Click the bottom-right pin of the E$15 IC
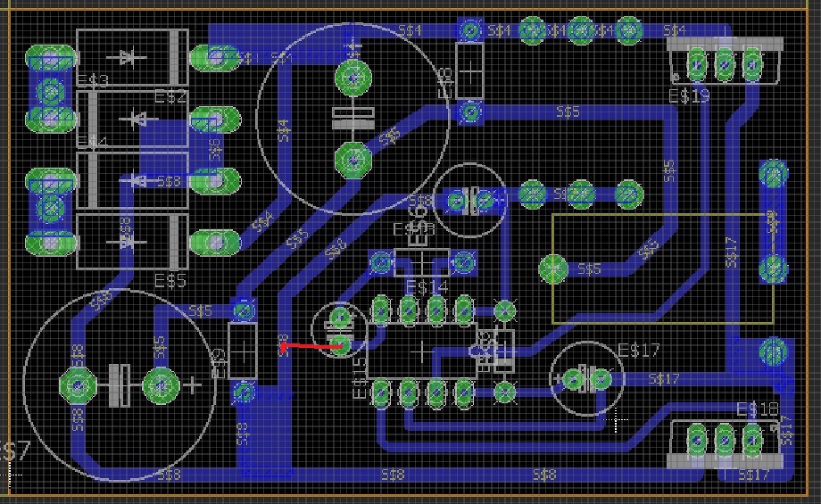821x504 pixels. [x=464, y=393]
